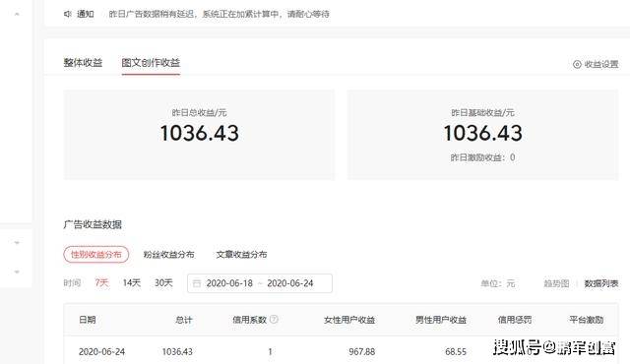This screenshot has width=630, height=364.
Task: Click the 收益设置 link text
Action: [601, 64]
